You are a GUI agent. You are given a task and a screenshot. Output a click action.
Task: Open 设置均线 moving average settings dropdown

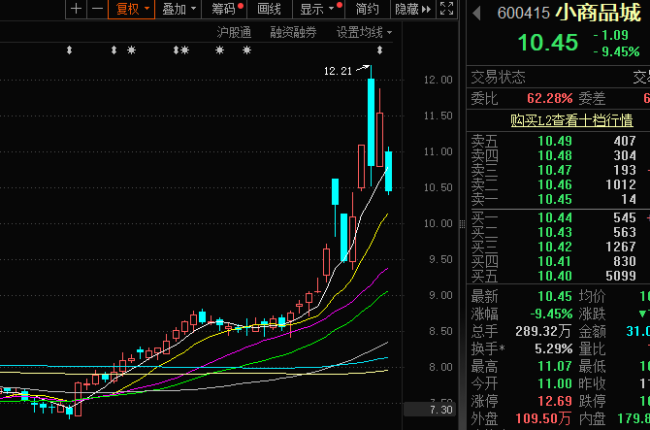tap(364, 32)
